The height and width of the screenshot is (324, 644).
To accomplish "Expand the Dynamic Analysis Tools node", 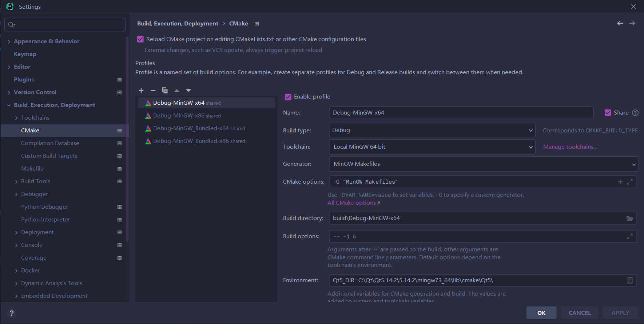I will click(x=16, y=284).
